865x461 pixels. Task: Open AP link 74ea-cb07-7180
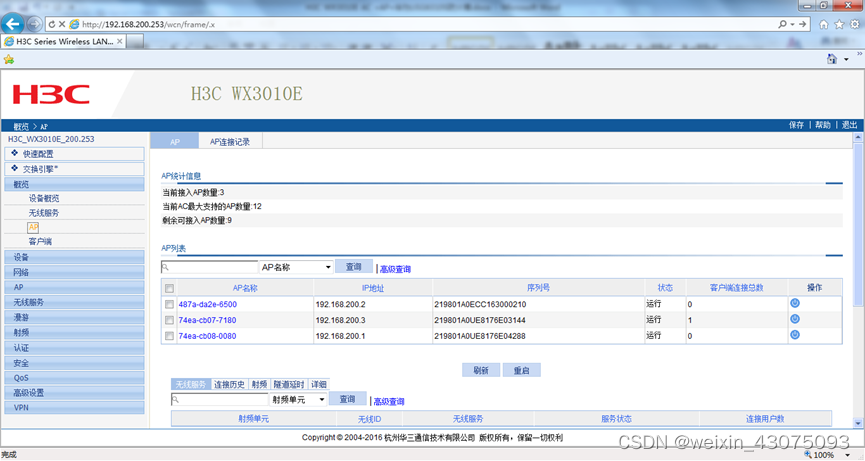(207, 320)
